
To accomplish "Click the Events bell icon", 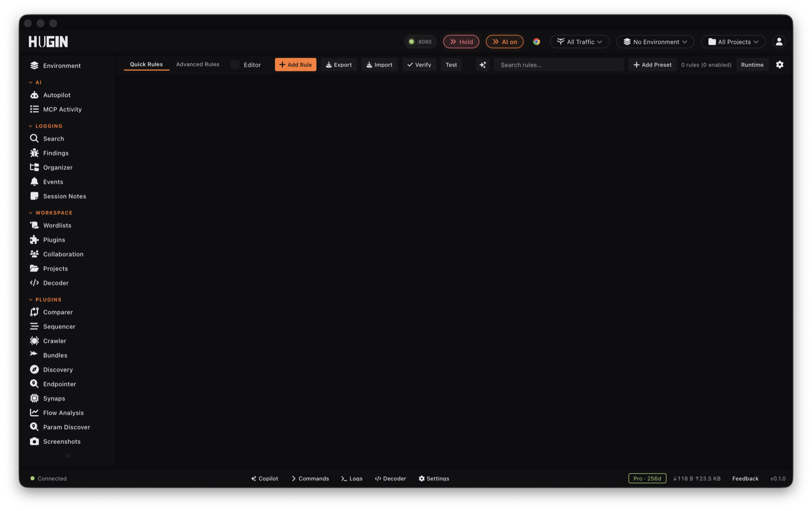I will (x=34, y=182).
